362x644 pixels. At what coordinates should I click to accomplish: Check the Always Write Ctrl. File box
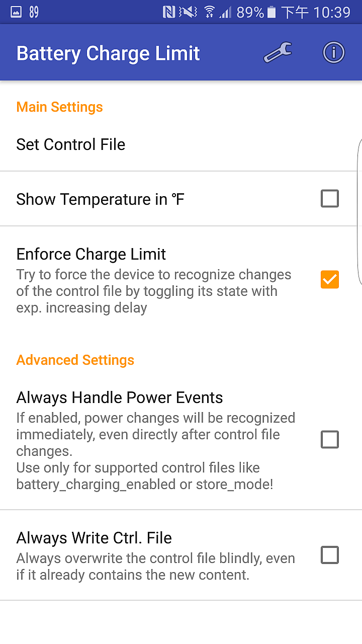330,555
